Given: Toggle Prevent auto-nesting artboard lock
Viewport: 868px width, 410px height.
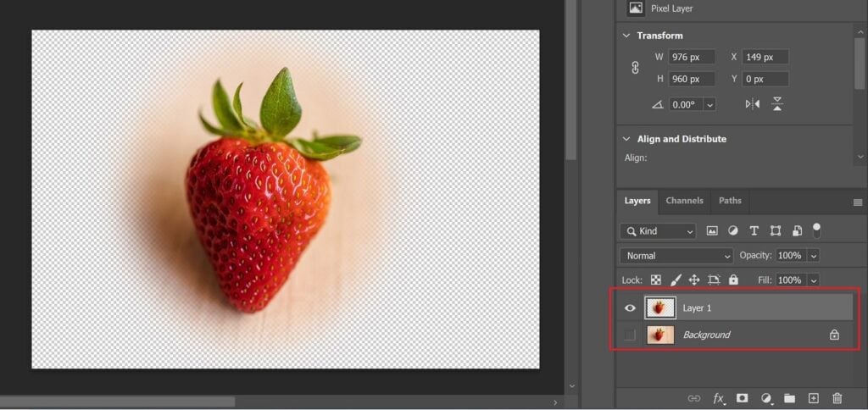Looking at the screenshot, I should coord(714,280).
